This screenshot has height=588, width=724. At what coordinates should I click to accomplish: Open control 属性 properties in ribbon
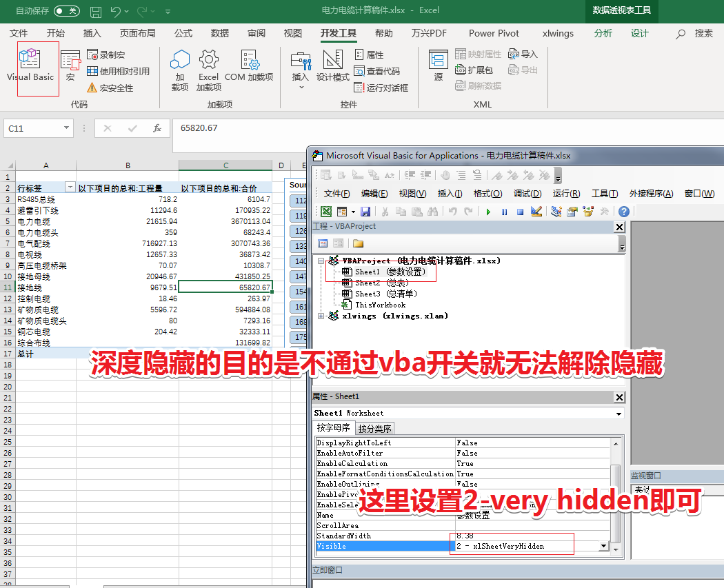click(x=369, y=54)
